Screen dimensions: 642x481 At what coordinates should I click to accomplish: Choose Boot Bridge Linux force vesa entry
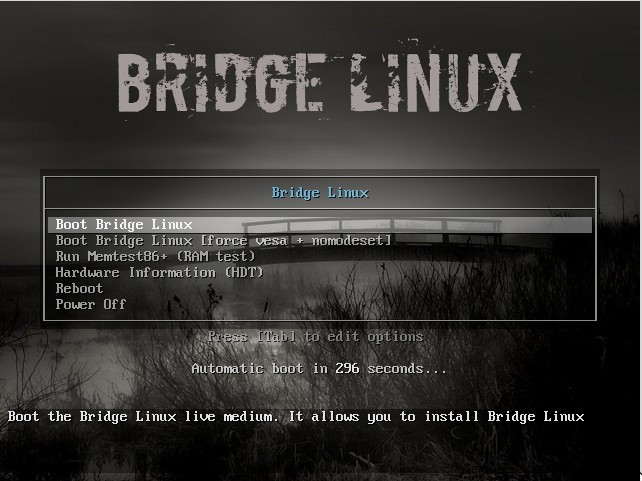tap(224, 241)
